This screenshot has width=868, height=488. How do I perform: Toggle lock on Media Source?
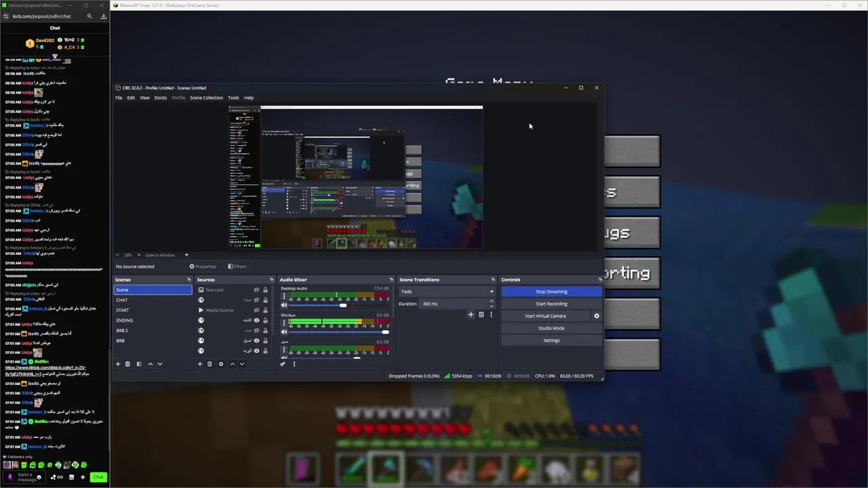point(265,310)
